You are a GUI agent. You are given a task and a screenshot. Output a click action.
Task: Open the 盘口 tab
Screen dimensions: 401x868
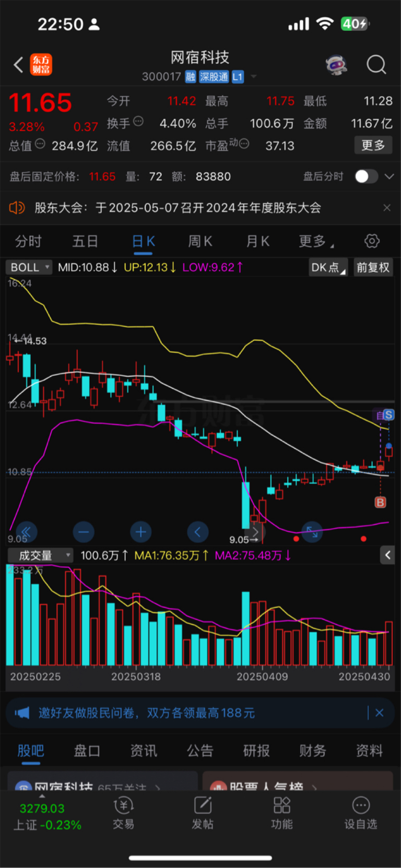pyautogui.click(x=87, y=751)
